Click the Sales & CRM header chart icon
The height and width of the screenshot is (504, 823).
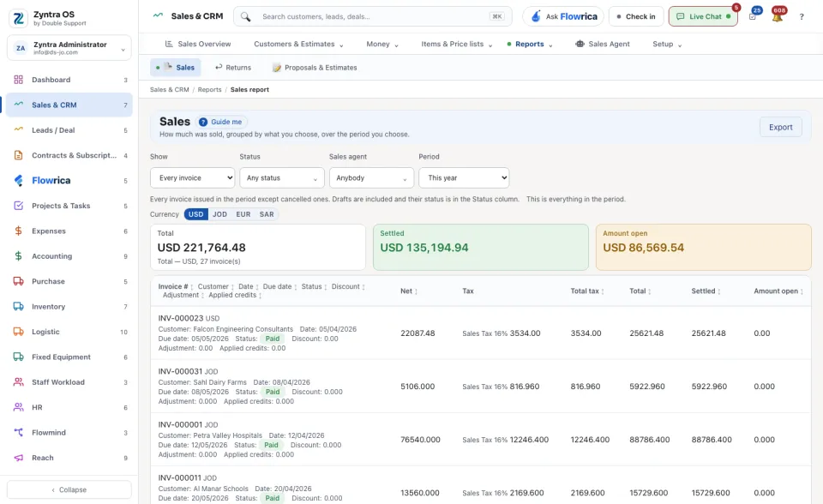158,15
